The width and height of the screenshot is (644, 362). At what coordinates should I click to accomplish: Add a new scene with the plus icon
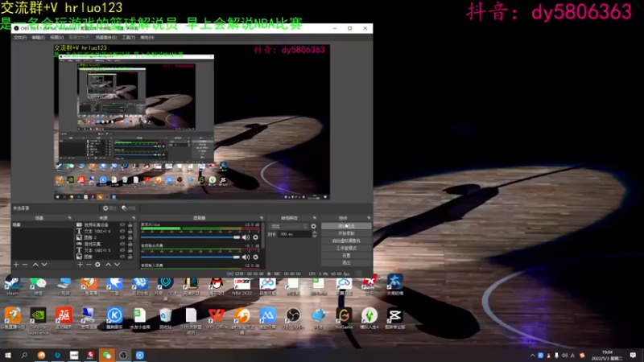[x=16, y=265]
